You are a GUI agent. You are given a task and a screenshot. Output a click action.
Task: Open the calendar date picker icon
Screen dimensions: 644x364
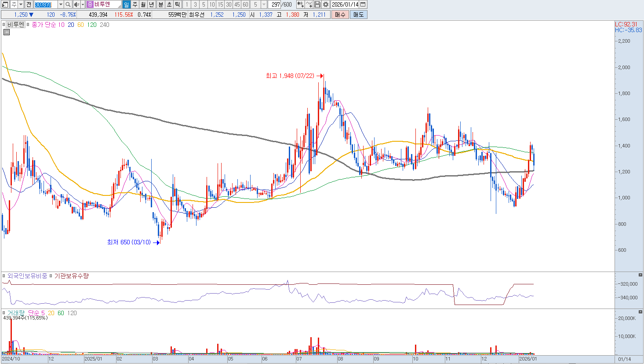[x=363, y=4]
